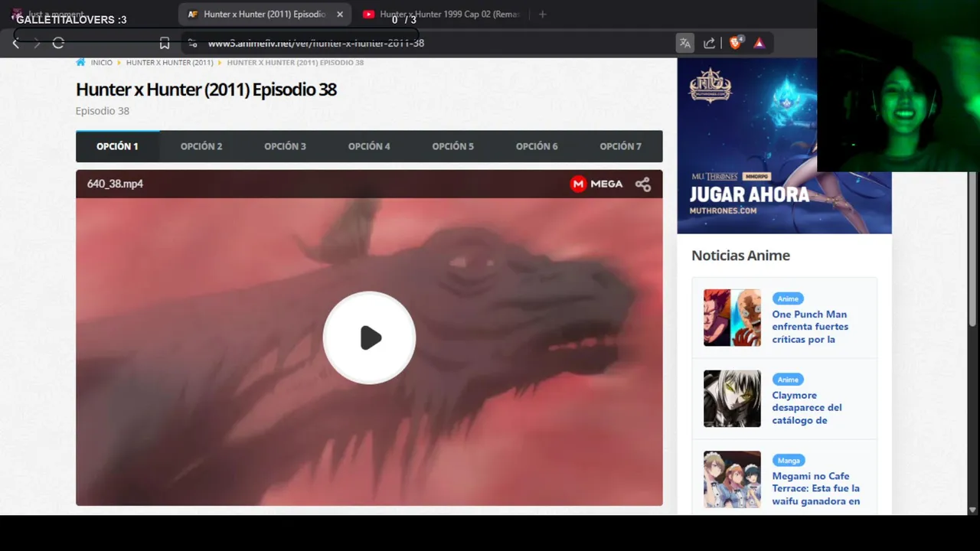Select OPCIÓN 5 server tab
This screenshot has width=980, height=551.
coord(452,146)
